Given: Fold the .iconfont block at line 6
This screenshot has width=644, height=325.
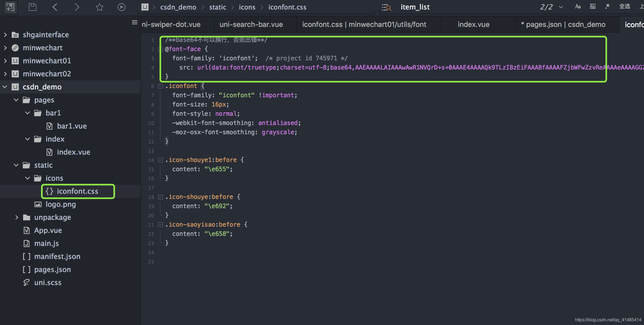Looking at the screenshot, I should click(x=160, y=86).
